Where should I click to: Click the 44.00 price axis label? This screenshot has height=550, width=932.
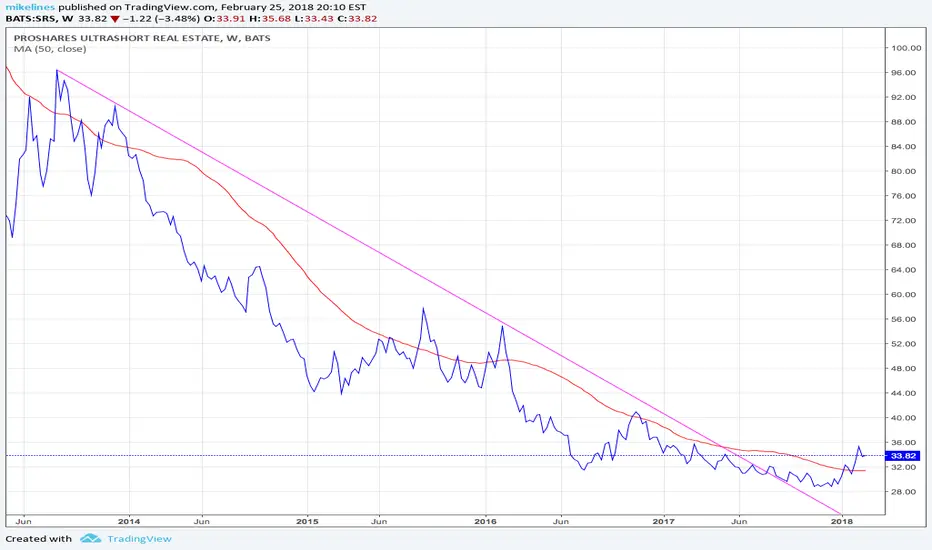tap(903, 393)
